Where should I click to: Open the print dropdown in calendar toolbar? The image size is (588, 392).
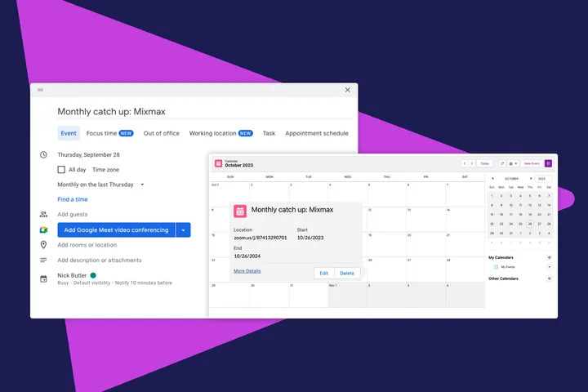(513, 163)
